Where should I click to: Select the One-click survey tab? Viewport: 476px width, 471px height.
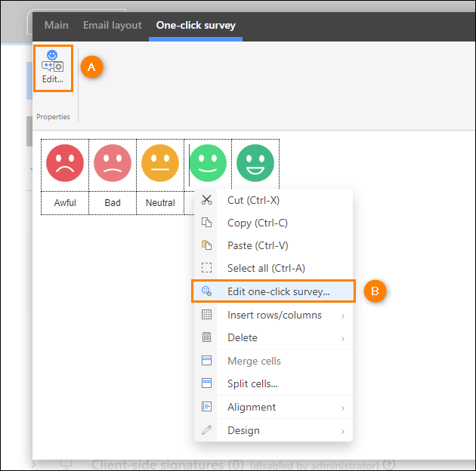[196, 25]
